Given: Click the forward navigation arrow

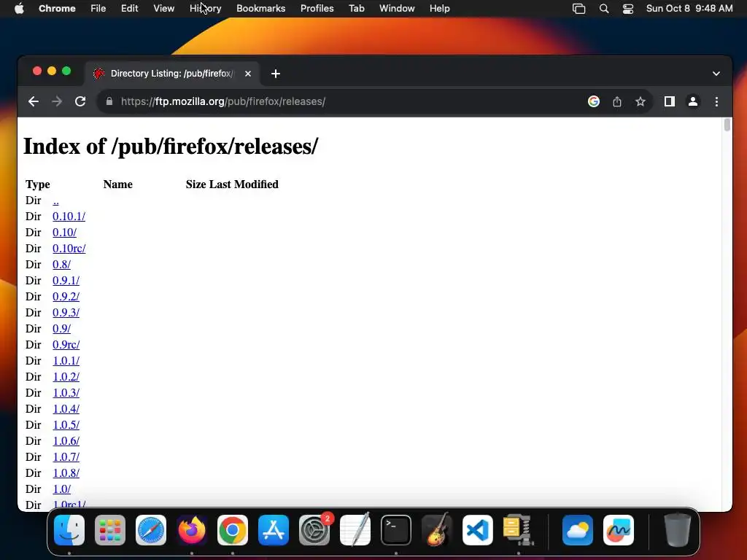Looking at the screenshot, I should pyautogui.click(x=57, y=101).
